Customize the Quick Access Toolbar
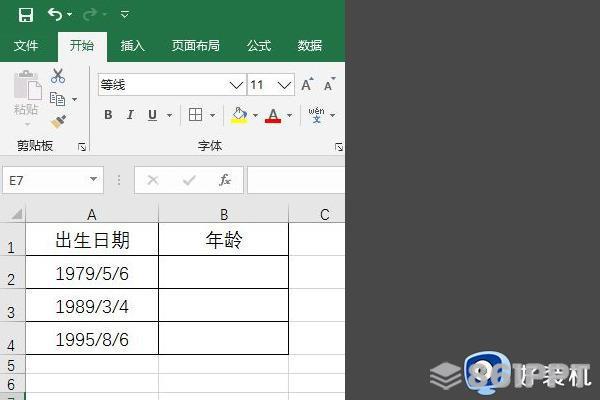Image resolution: width=600 pixels, height=400 pixels. [125, 15]
